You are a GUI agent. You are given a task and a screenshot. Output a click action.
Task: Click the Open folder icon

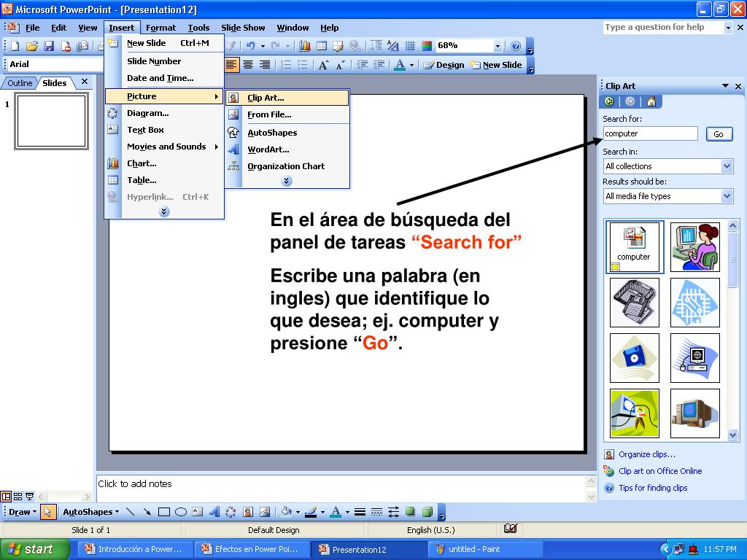(x=32, y=46)
